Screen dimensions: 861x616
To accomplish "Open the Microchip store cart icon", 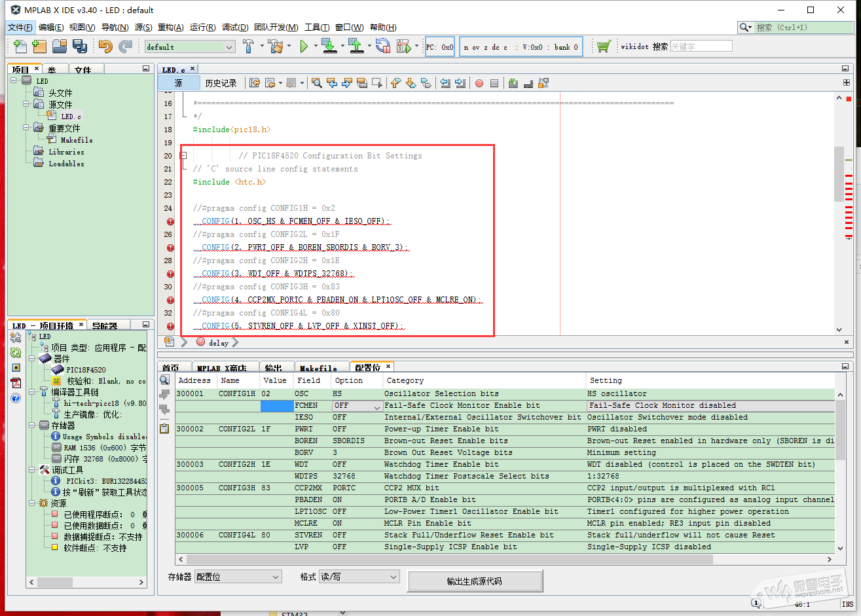I will [604, 46].
